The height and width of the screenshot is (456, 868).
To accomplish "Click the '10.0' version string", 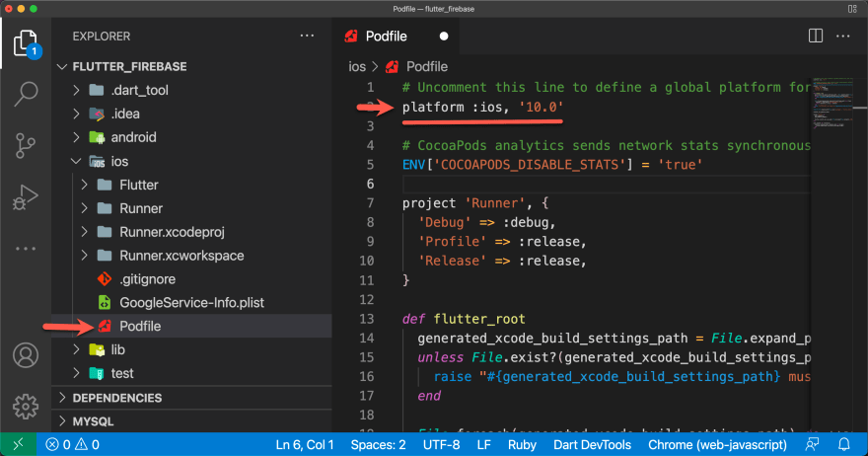I will (542, 107).
